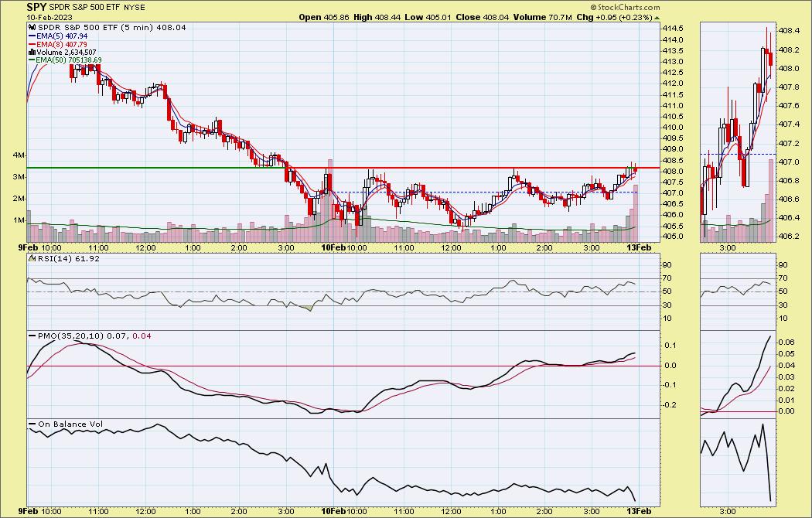Click the green horizontal support line near 408
812x518 pixels.
point(156,168)
